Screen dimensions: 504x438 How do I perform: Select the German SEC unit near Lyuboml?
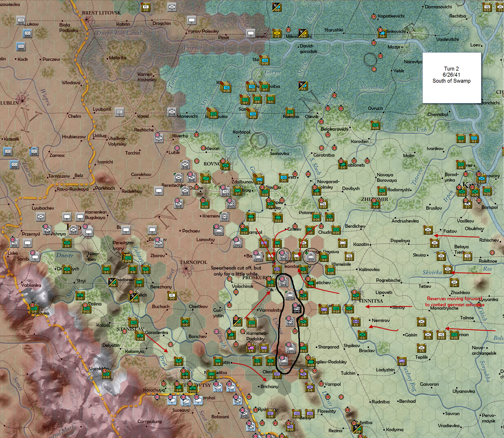119,113
